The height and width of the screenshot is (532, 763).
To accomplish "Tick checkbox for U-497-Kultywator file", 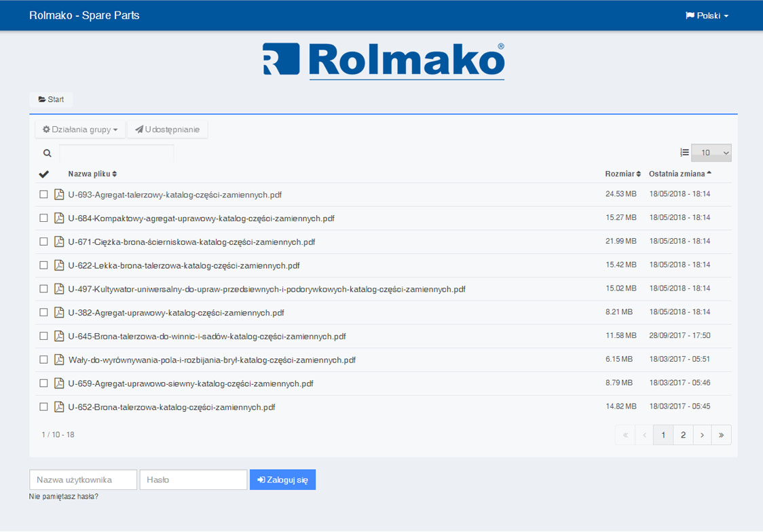I will click(x=44, y=289).
